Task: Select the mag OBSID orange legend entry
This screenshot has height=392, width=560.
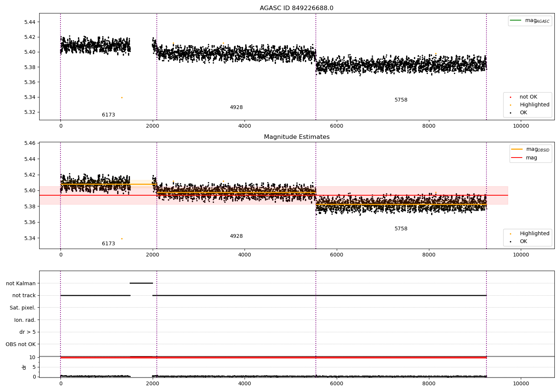Action: click(531, 149)
